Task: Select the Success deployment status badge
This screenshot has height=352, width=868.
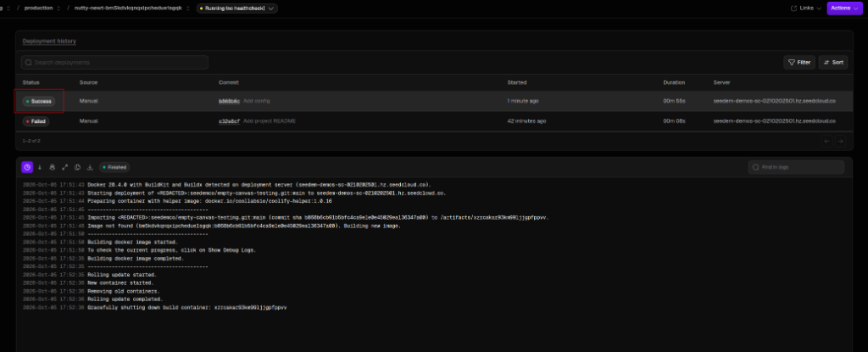Action: [39, 102]
